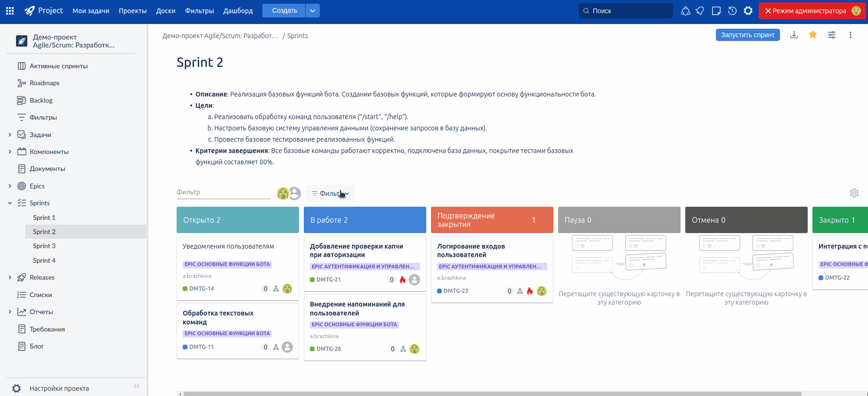Open the board settings gear icon
The image size is (868, 396).
tap(854, 193)
